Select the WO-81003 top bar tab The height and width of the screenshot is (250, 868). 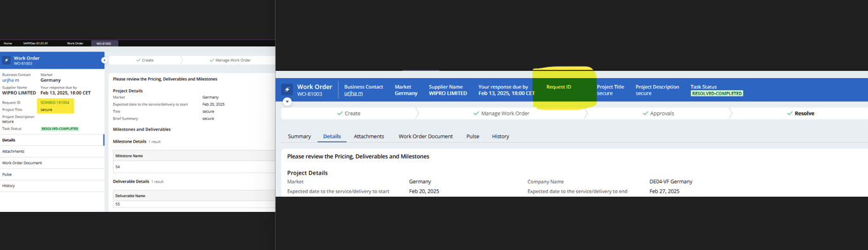103,43
